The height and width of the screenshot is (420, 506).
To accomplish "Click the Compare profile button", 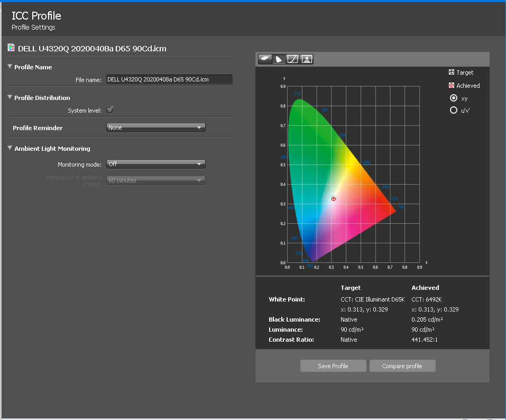I will 402,366.
